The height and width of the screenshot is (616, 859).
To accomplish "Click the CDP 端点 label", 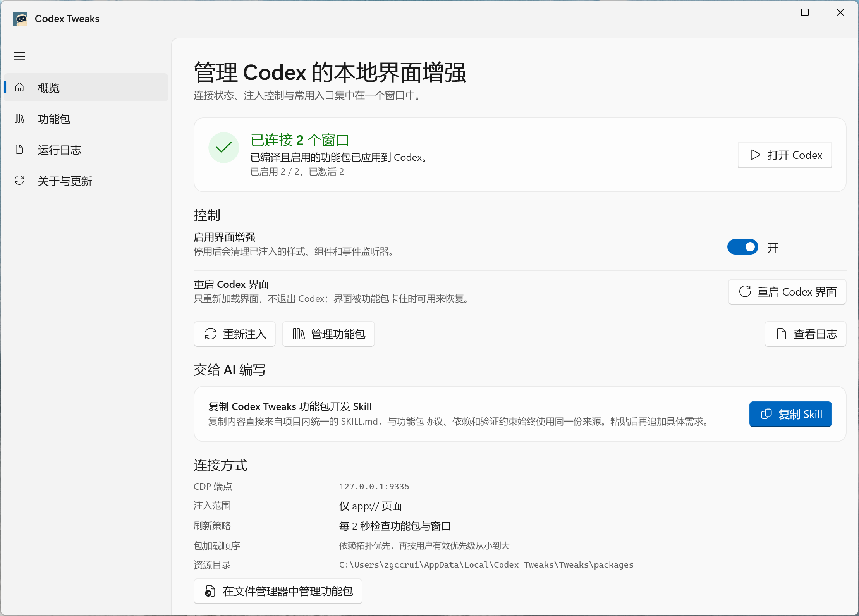I will tap(213, 487).
